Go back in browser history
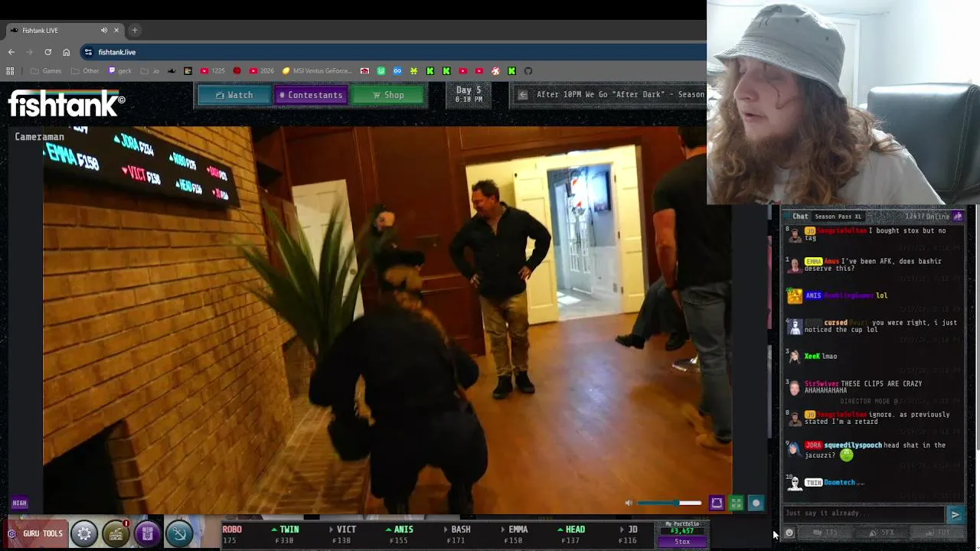The width and height of the screenshot is (980, 551). [x=11, y=52]
